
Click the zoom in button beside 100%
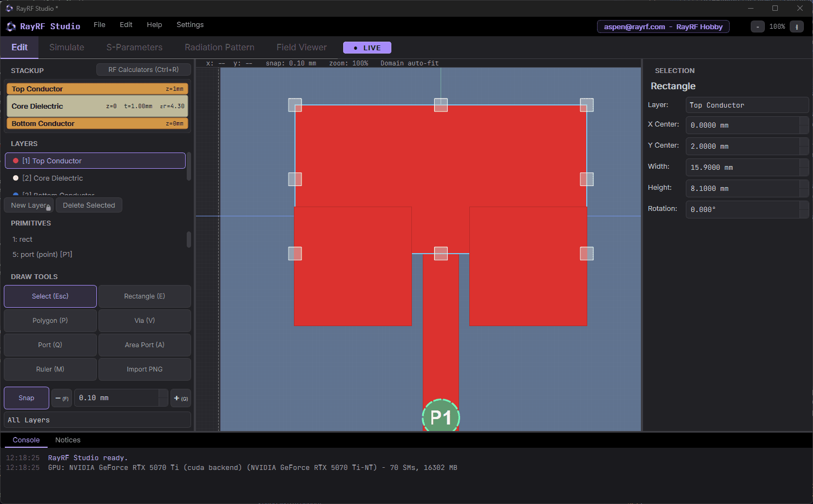coord(797,26)
